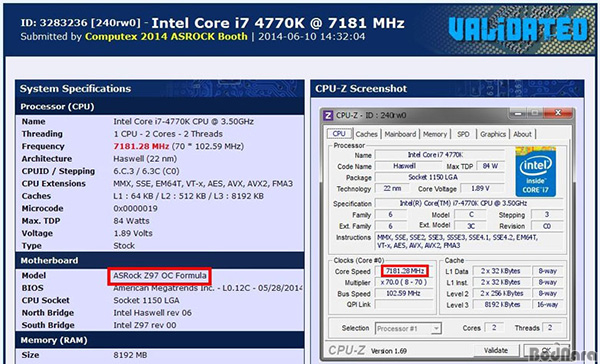Click the VALIDATED banner logo
This screenshot has width=600, height=364.
[518, 29]
